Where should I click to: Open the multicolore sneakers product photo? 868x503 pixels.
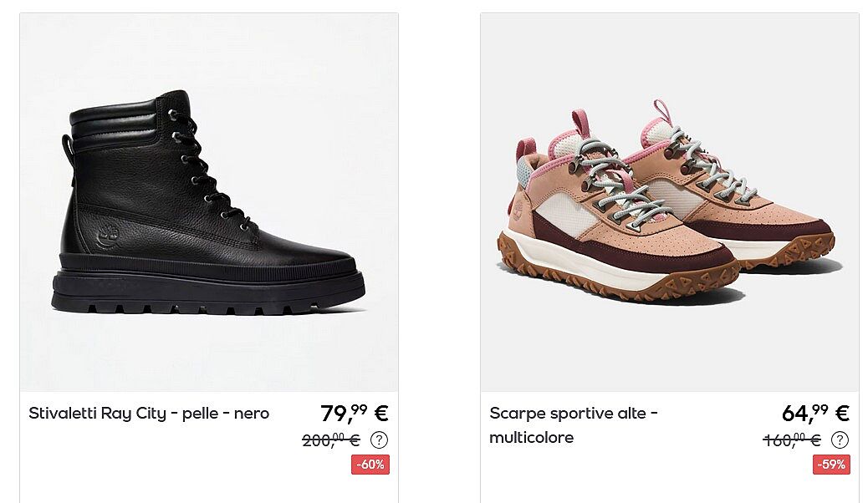[x=670, y=202]
